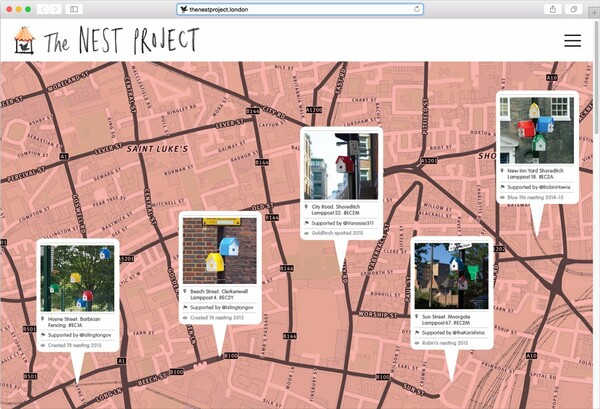Reload the page in the address bar
Screen dimensions: 600x409
pos(417,9)
